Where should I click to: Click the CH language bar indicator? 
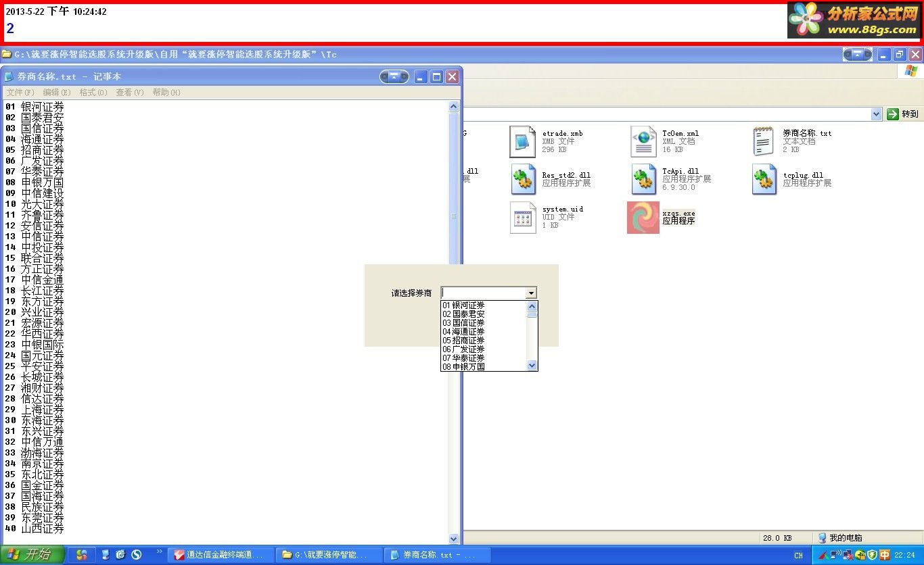pos(798,556)
